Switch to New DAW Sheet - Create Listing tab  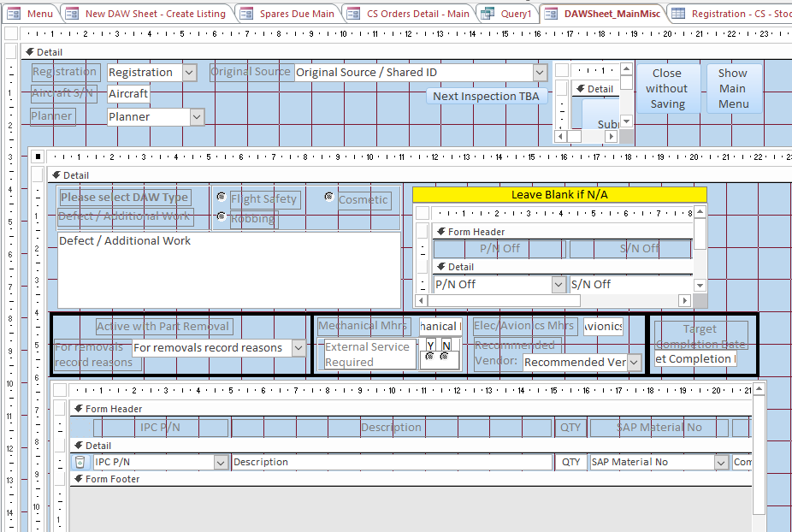click(x=147, y=14)
